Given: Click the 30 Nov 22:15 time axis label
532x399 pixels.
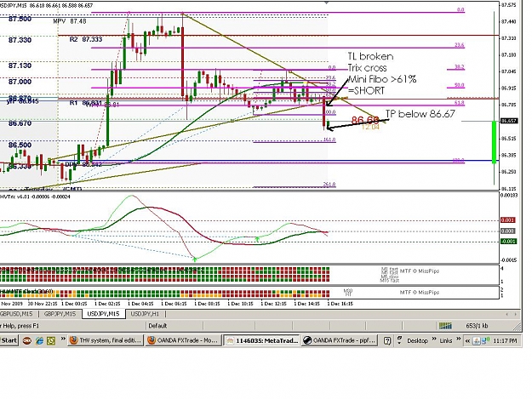Looking at the screenshot, I should click(x=43, y=304).
